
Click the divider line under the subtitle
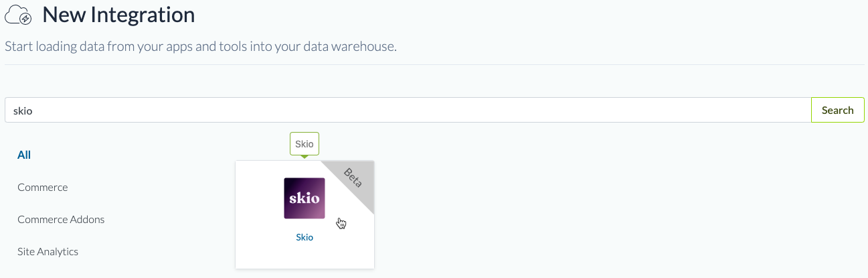tap(434, 65)
